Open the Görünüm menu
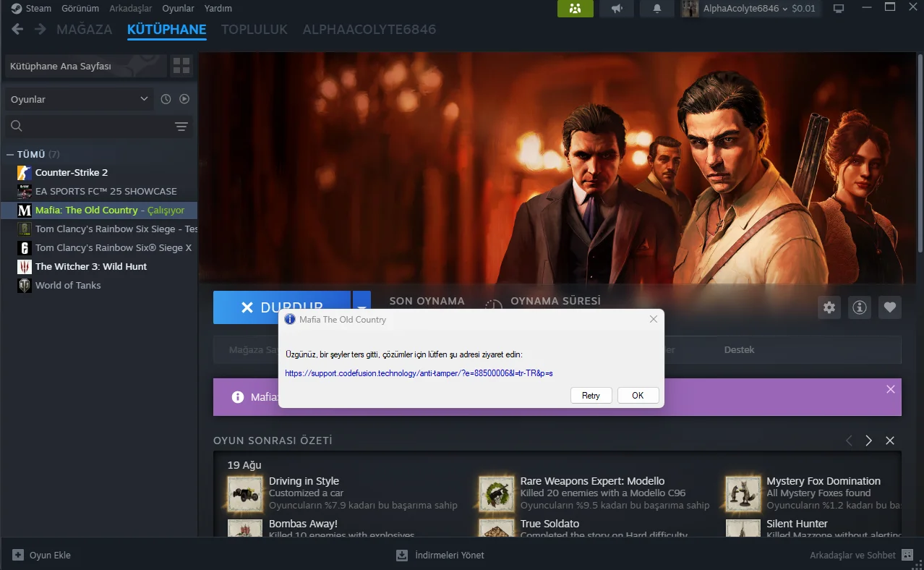Screen dimensions: 924x570 80,9
